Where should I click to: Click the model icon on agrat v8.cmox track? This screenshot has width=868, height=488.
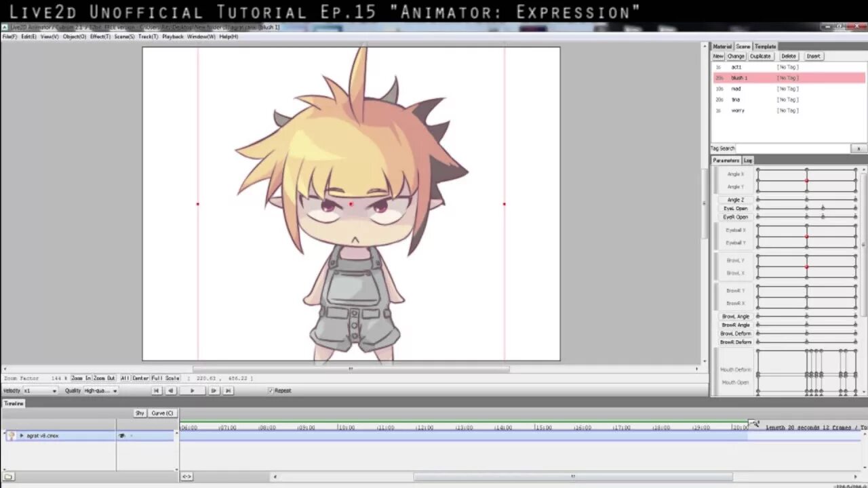tap(11, 436)
